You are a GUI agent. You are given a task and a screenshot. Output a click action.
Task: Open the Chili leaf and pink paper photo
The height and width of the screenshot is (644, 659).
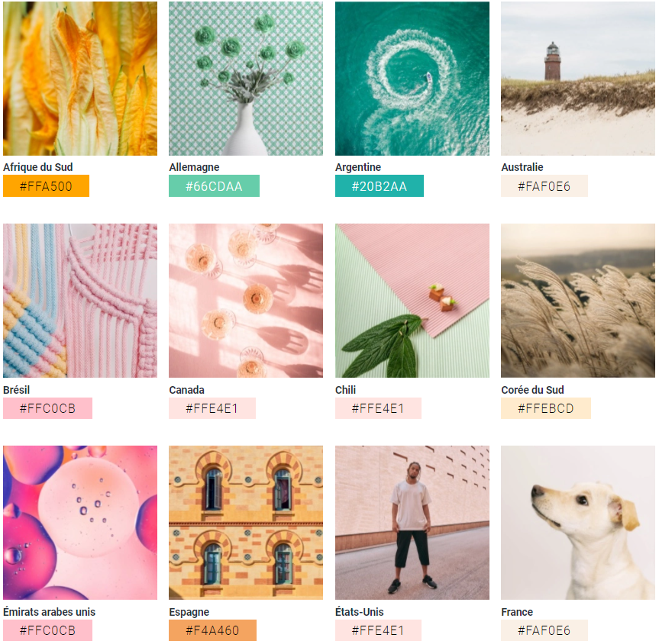point(412,301)
